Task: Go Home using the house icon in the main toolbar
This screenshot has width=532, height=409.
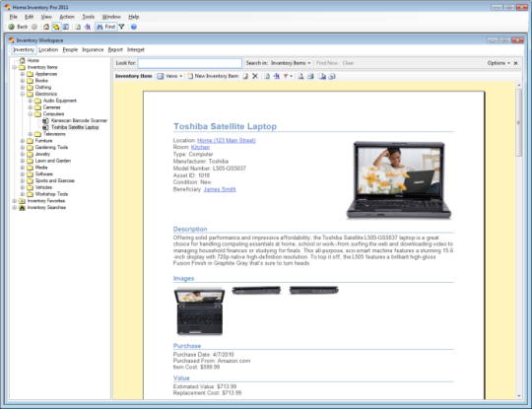Action: point(46,27)
